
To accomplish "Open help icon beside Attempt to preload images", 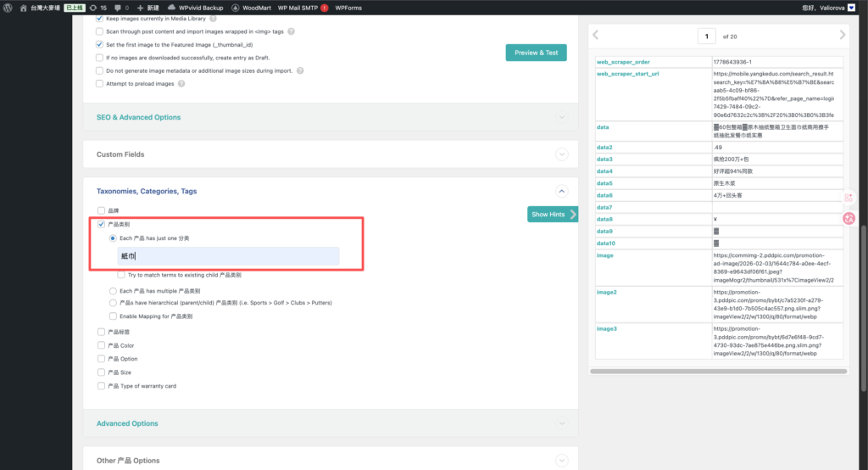I will pyautogui.click(x=181, y=84).
